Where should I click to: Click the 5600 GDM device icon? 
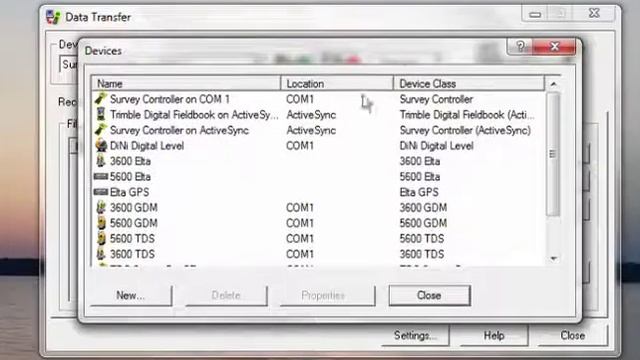pos(101,223)
